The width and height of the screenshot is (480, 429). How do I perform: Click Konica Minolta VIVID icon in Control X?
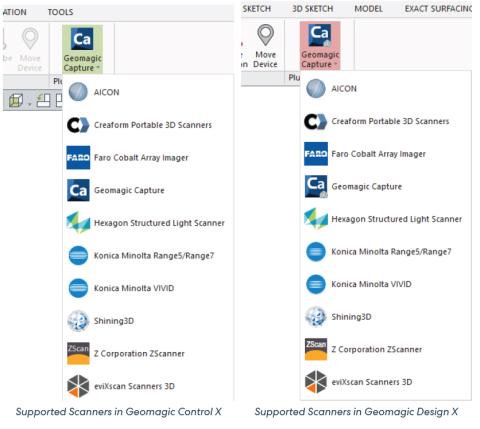click(78, 288)
